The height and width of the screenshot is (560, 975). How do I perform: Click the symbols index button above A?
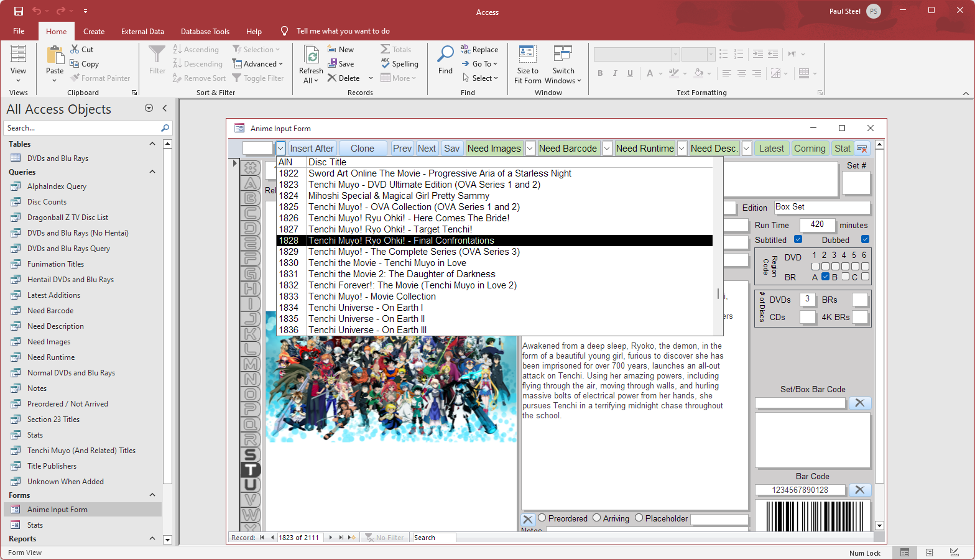tap(251, 168)
